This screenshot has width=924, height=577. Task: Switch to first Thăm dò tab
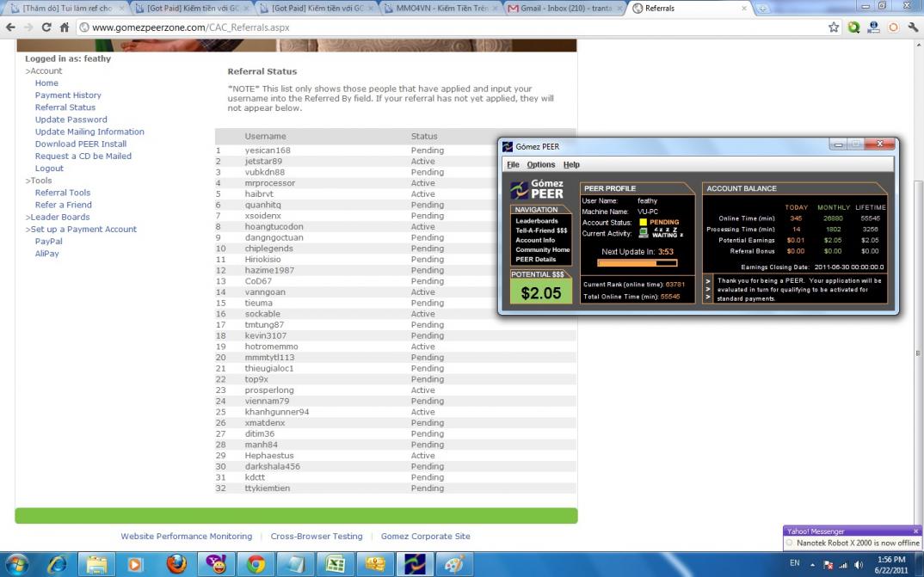[x=66, y=9]
